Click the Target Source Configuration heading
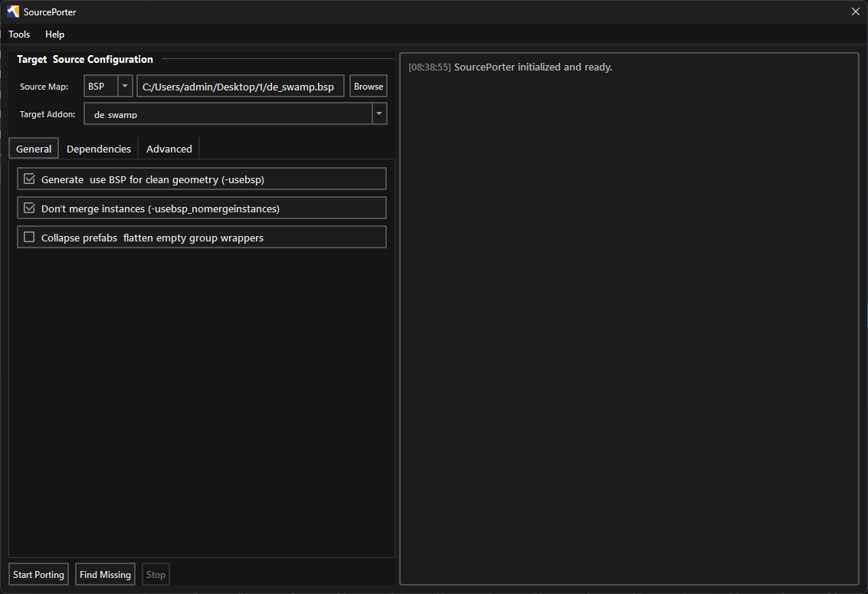868x594 pixels. (x=85, y=59)
